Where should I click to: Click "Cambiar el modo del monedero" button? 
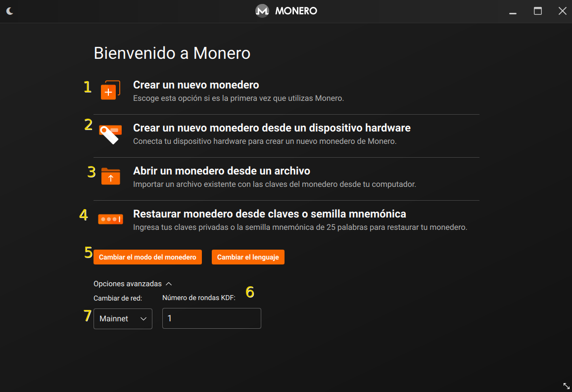[148, 257]
